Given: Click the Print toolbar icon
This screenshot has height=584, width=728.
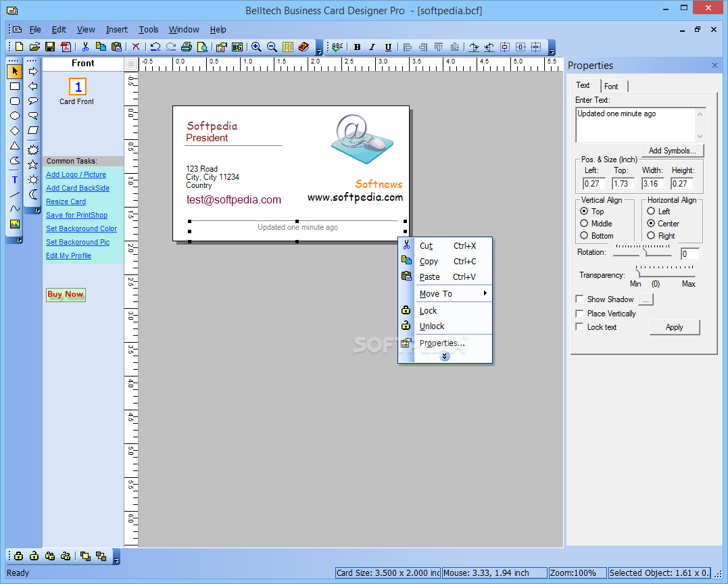Looking at the screenshot, I should [187, 47].
